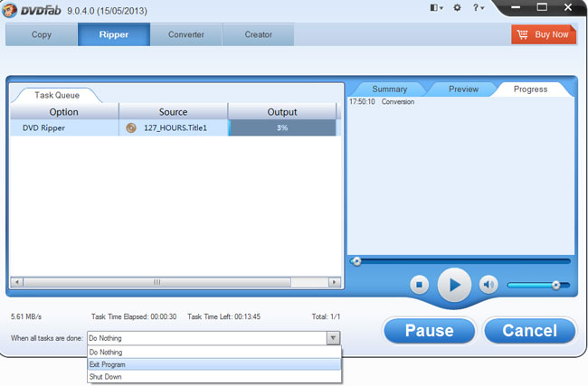Click the 3% output progress bar

coord(282,127)
